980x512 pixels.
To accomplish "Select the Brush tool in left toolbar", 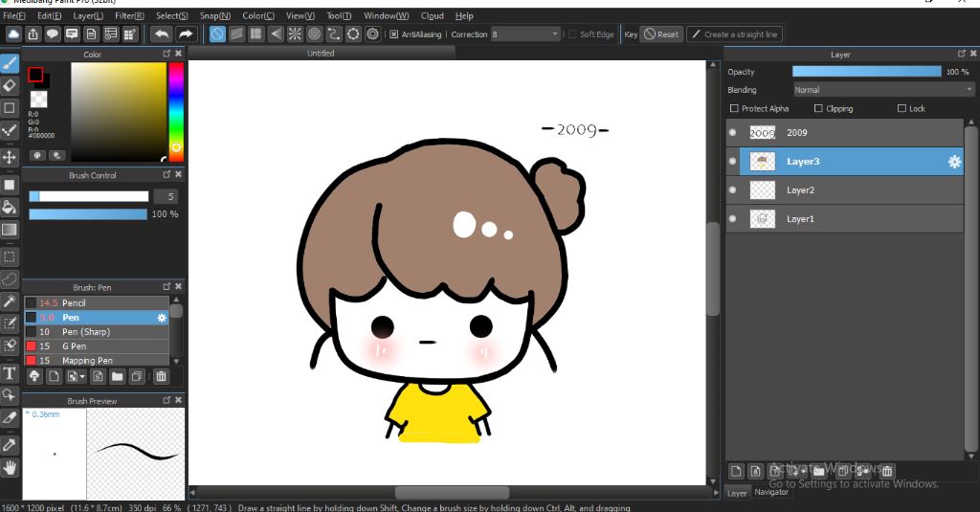I will coord(10,63).
